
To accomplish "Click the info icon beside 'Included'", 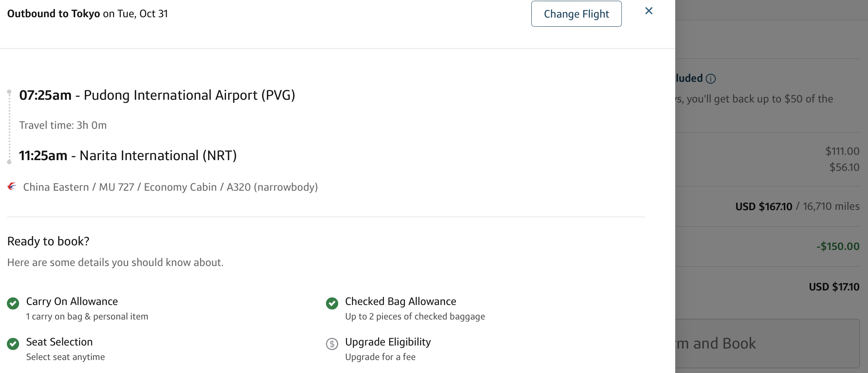I will 711,79.
